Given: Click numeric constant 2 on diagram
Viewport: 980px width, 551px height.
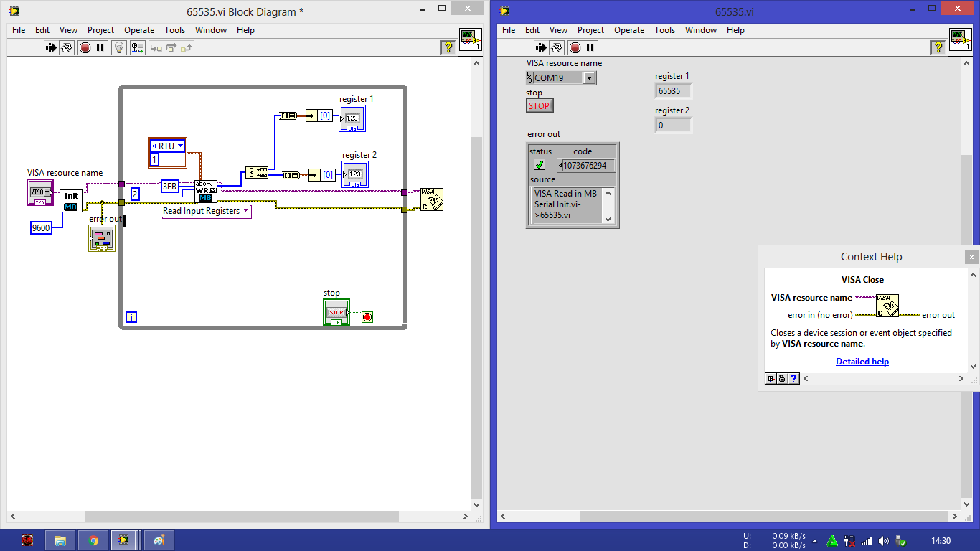Looking at the screenshot, I should click(x=135, y=194).
